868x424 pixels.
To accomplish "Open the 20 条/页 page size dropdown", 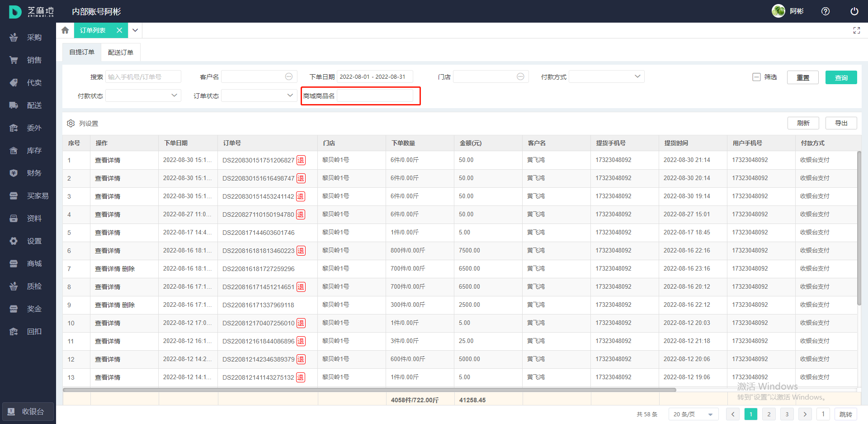I will point(693,414).
